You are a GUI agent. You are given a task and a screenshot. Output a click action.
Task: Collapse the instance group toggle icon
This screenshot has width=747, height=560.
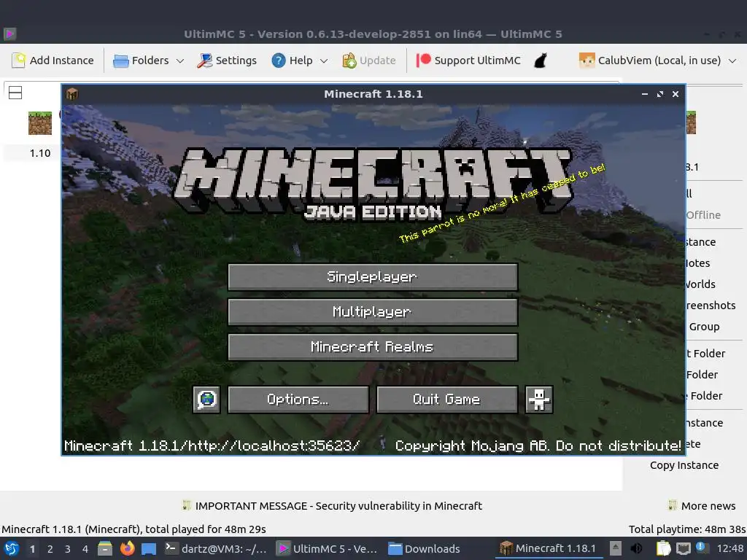pos(15,93)
